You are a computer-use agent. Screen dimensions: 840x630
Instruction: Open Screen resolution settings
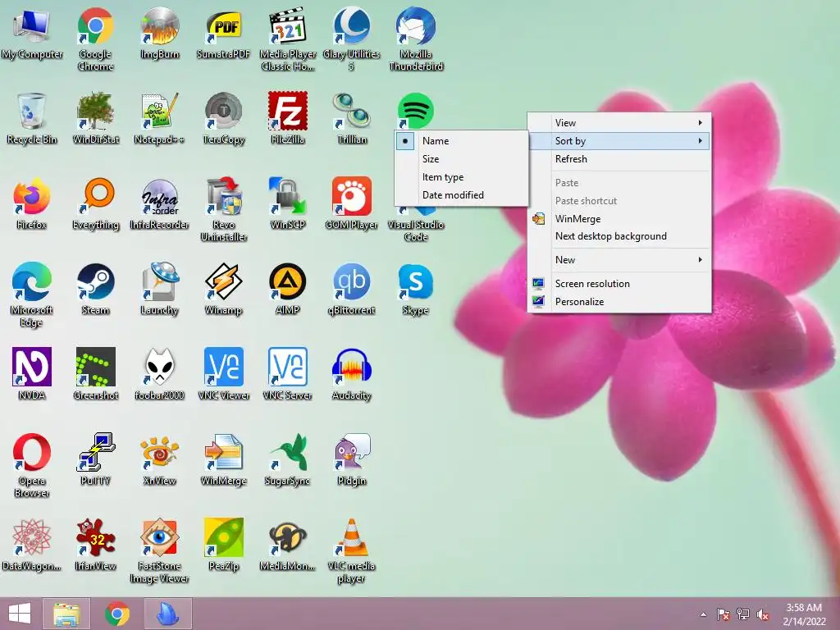click(x=619, y=284)
